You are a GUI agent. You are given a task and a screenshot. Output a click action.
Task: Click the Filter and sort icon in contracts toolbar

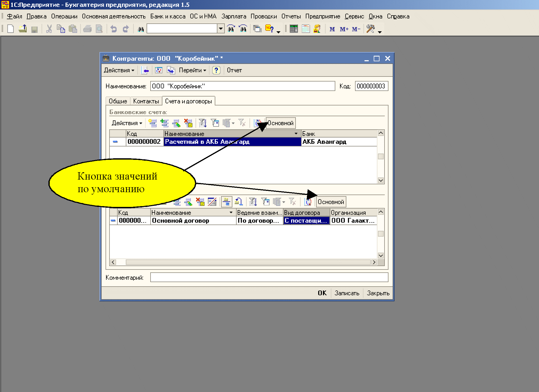pyautogui.click(x=253, y=202)
